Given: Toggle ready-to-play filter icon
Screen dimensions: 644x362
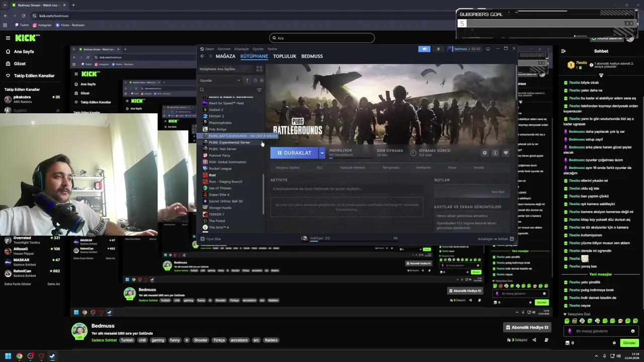Looking at the screenshot, I should [x=261, y=80].
